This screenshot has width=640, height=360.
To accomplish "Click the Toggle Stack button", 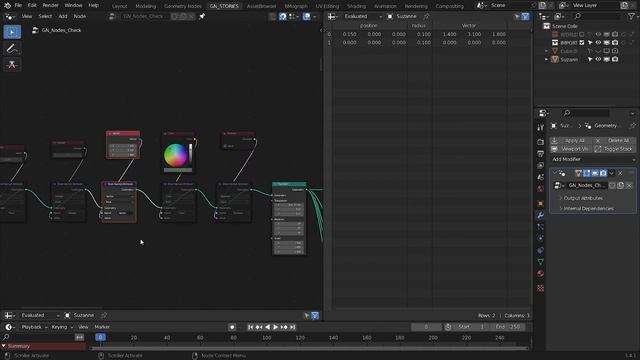I will click(x=614, y=149).
